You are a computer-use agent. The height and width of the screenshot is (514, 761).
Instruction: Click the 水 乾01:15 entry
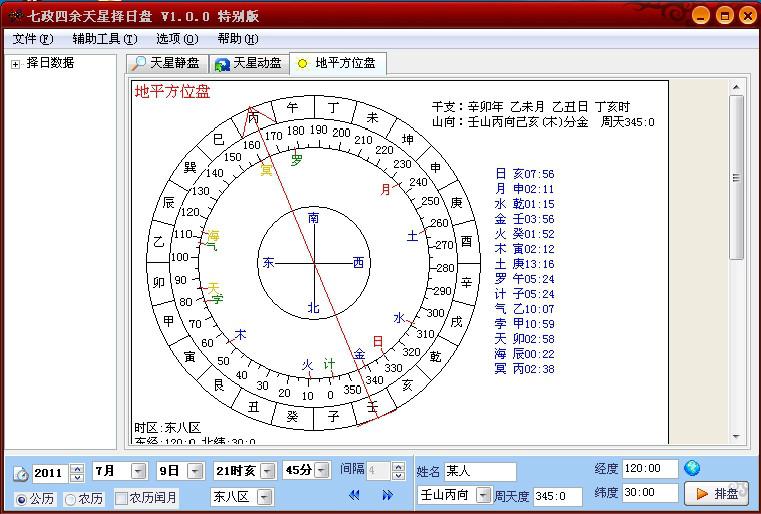pos(524,204)
